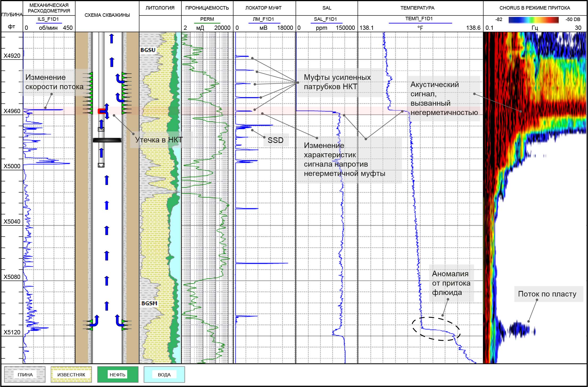
Task: Click the light blue water legend swatch
Action: [x=164, y=374]
